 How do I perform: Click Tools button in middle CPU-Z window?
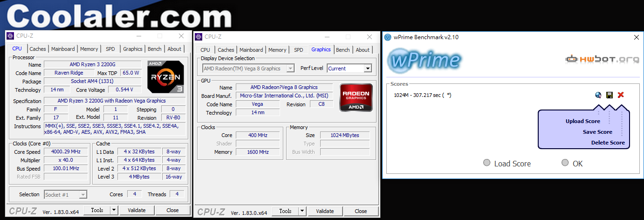[286, 211]
